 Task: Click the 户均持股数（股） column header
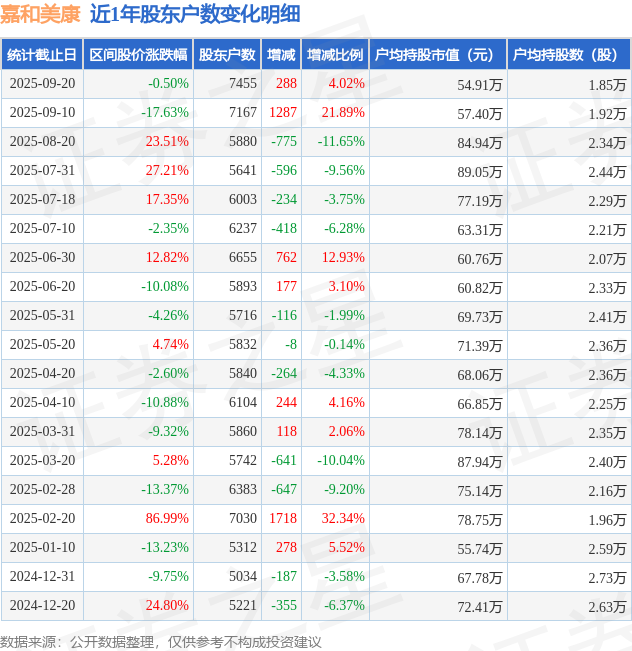568,55
